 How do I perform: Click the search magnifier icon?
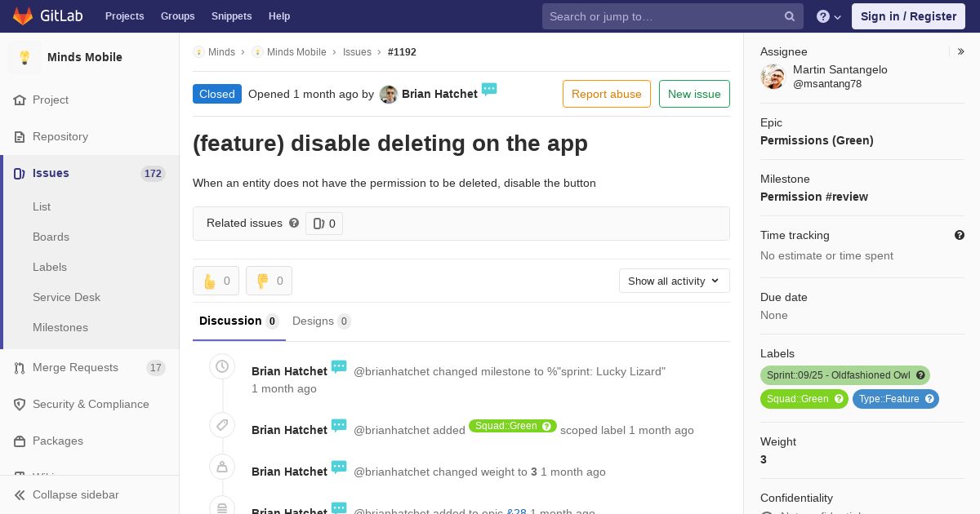(x=790, y=16)
